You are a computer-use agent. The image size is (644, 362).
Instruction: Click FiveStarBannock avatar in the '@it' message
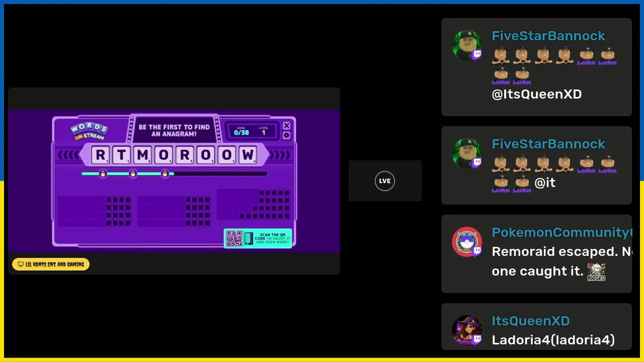467,153
